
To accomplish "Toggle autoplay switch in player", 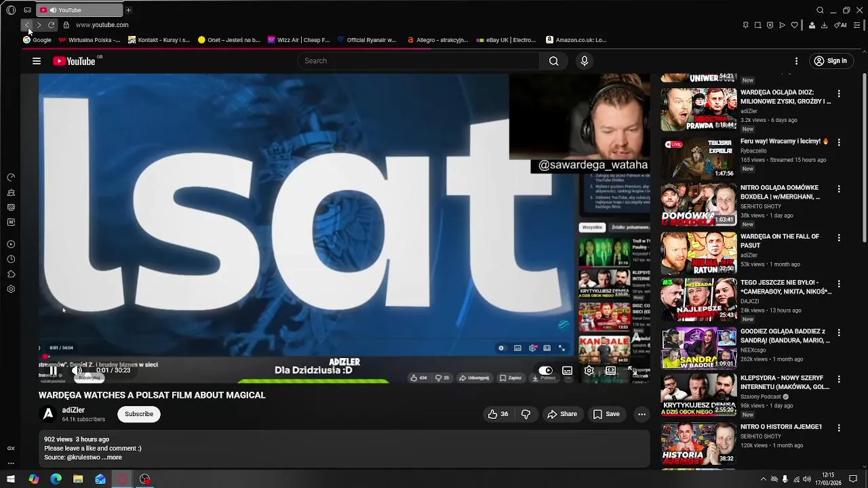I will pyautogui.click(x=546, y=371).
